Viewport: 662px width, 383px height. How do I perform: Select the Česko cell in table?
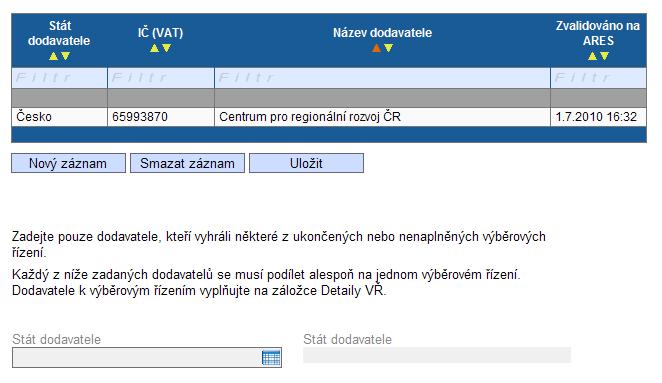(59, 117)
